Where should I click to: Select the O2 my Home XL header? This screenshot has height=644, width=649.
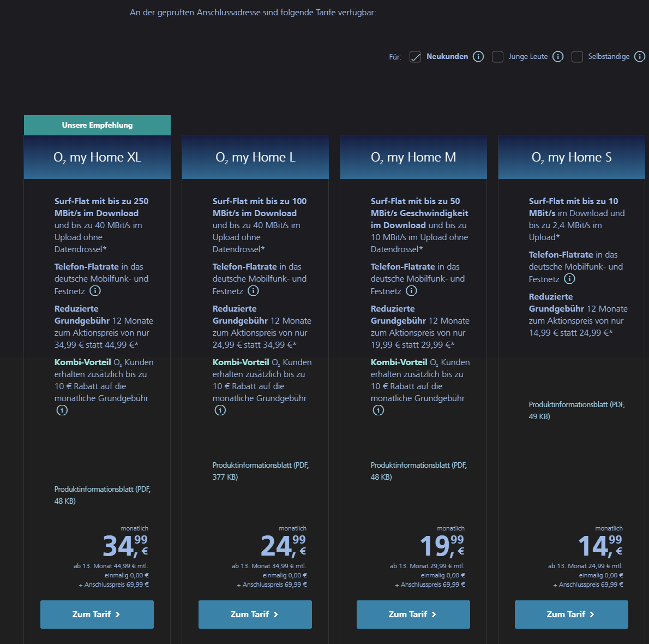[x=97, y=157]
